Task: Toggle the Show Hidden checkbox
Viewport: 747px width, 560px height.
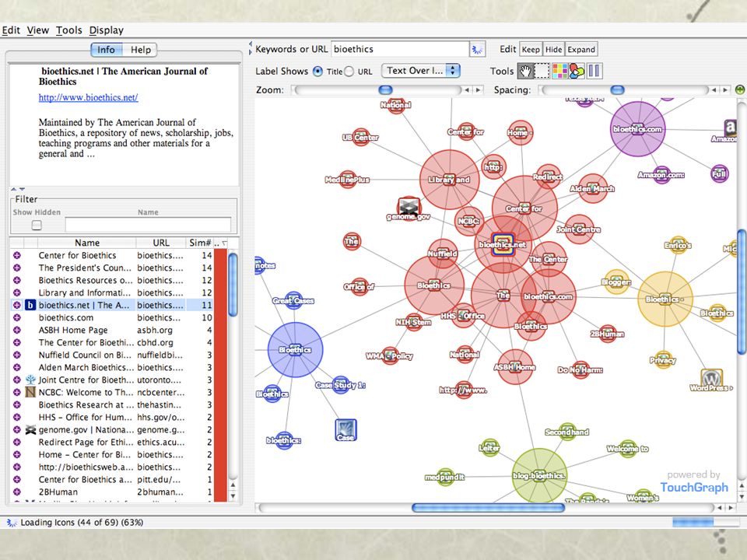Action: 37,225
